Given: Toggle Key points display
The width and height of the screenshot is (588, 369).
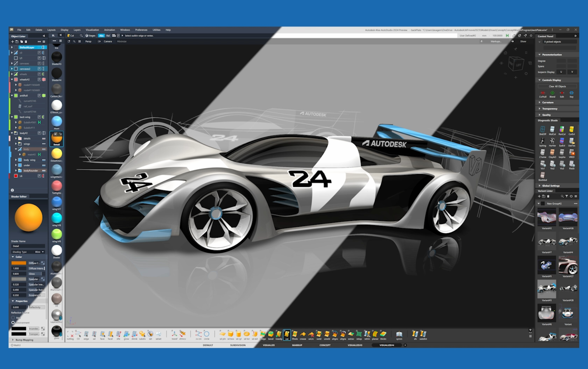Looking at the screenshot, I should point(571,94).
